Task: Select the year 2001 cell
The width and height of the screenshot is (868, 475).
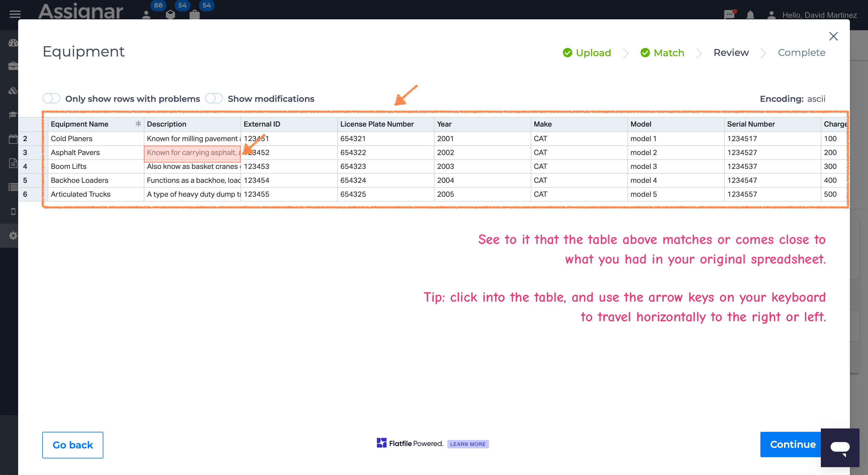Action: [x=483, y=138]
